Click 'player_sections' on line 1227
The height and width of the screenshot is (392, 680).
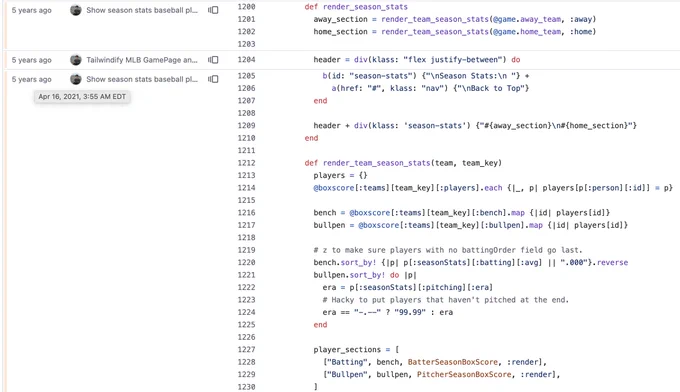(347, 350)
